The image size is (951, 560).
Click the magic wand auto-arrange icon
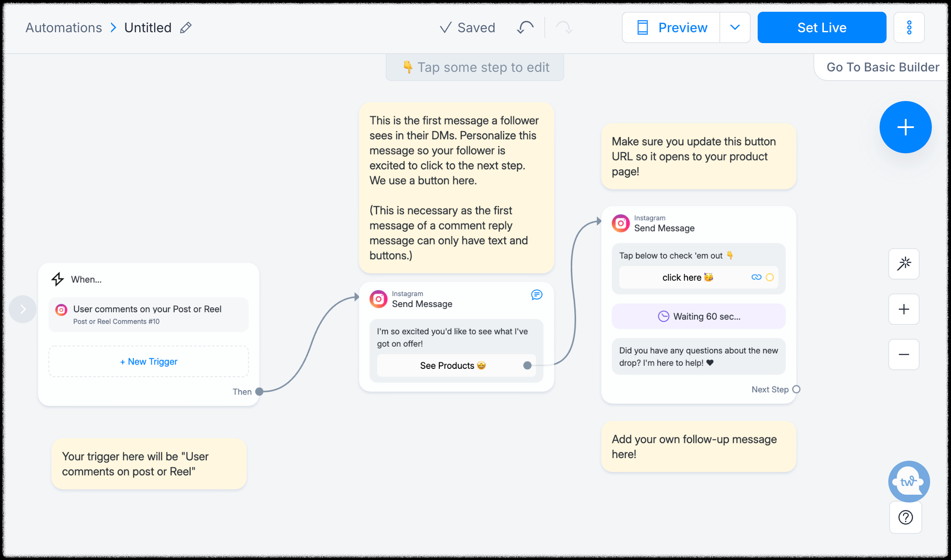coord(904,264)
